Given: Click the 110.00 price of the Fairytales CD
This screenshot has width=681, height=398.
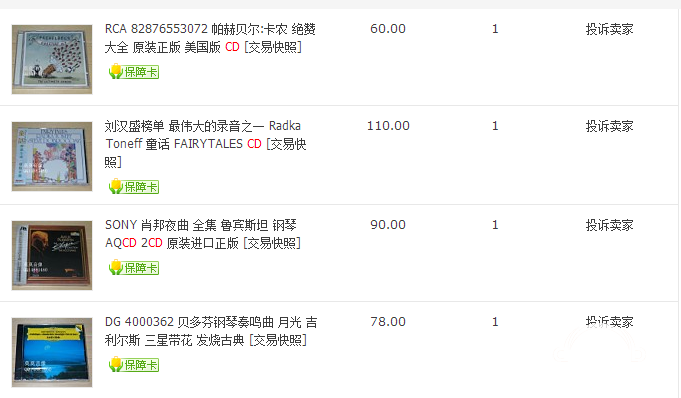Looking at the screenshot, I should 388,126.
